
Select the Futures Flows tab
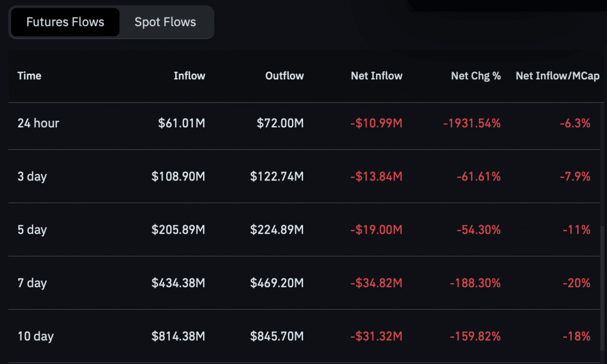pos(65,22)
